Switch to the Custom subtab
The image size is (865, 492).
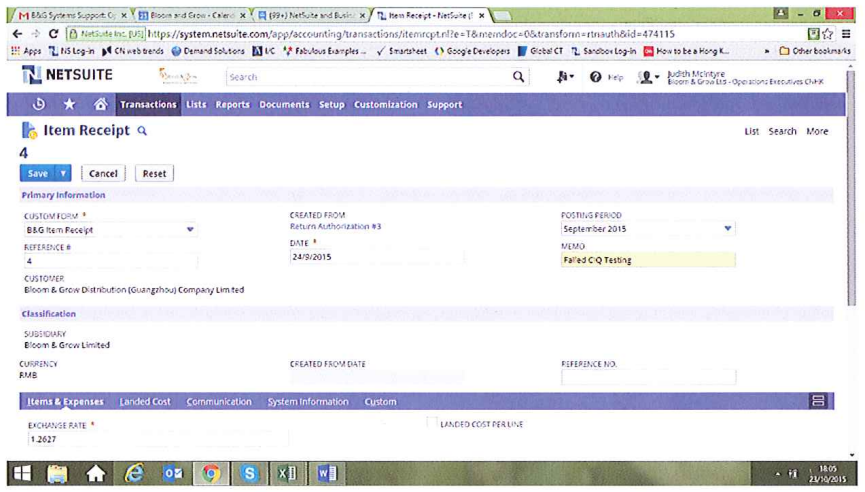380,402
